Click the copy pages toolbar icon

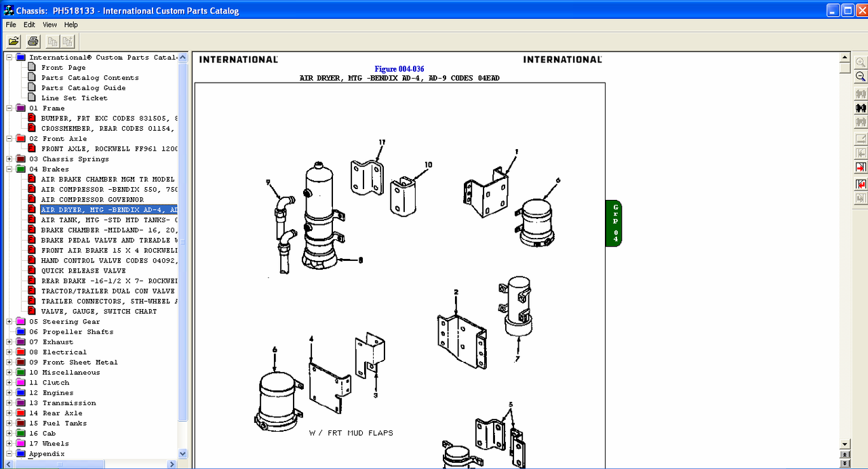pos(53,41)
